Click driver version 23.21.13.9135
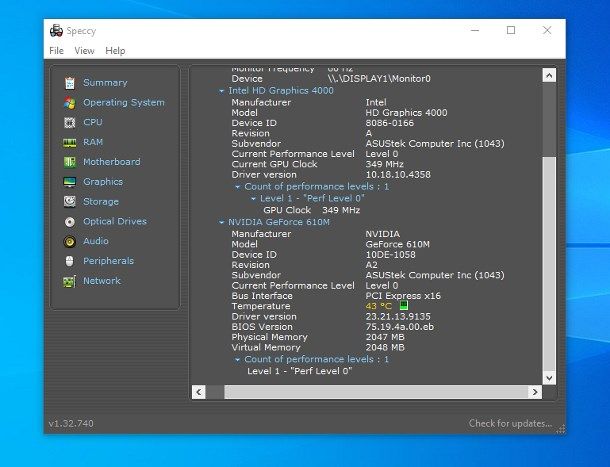This screenshot has height=467, width=610. [398, 316]
